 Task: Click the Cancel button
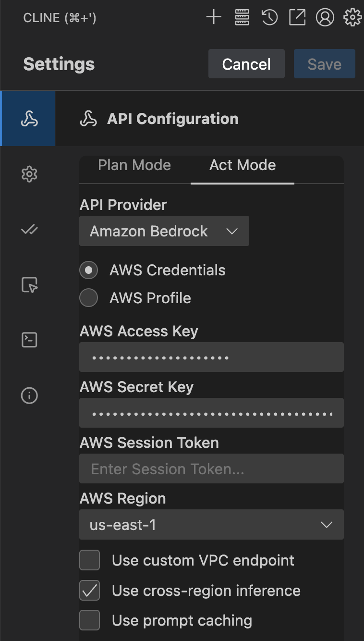[x=246, y=64]
